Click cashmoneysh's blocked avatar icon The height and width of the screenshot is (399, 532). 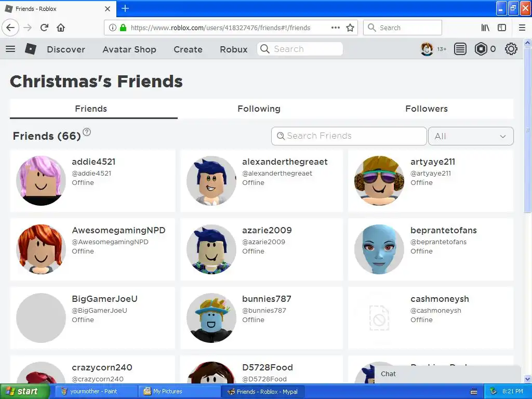[379, 318]
